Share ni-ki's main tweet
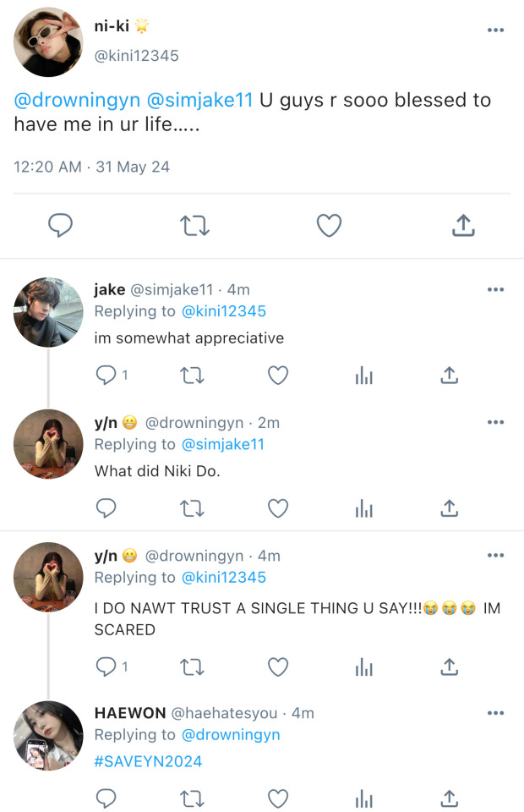The height and width of the screenshot is (812, 524). 463,226
